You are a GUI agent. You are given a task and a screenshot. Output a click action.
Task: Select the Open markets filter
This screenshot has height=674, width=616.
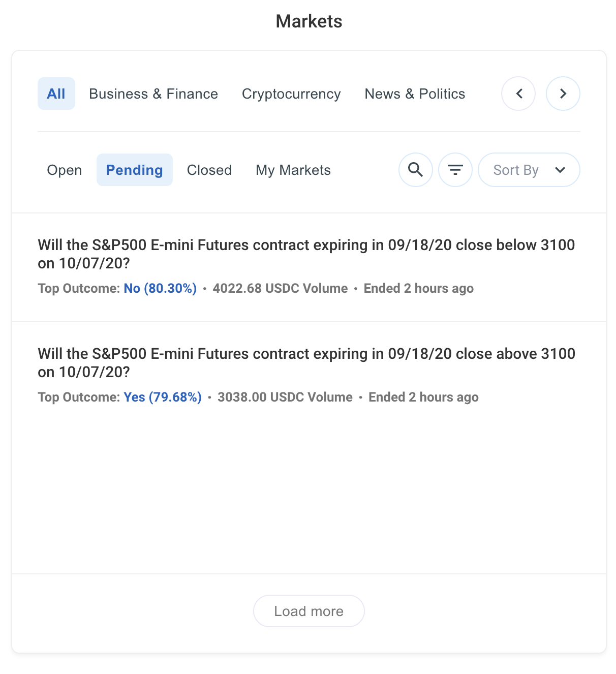(64, 170)
